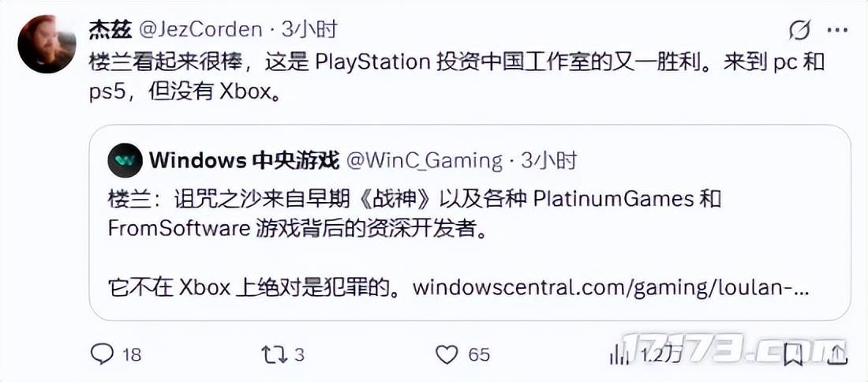Viewport: 868px width, 382px height.
Task: Click the quoted tweet's 3小时 timestamp
Action: coord(549,161)
